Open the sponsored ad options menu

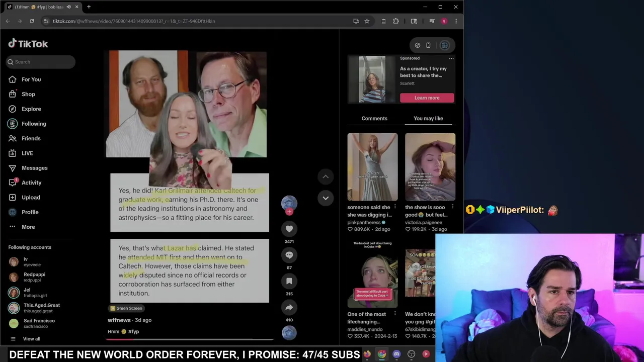tap(451, 58)
